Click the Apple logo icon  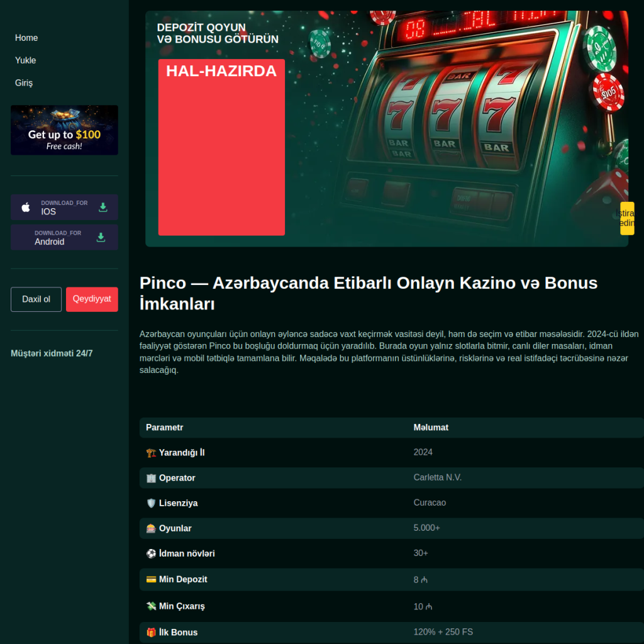26,208
